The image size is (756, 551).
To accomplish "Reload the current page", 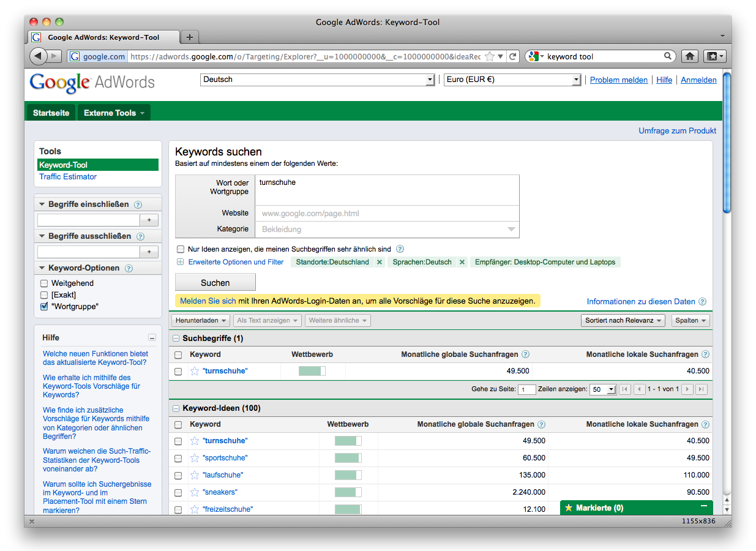I will 513,56.
